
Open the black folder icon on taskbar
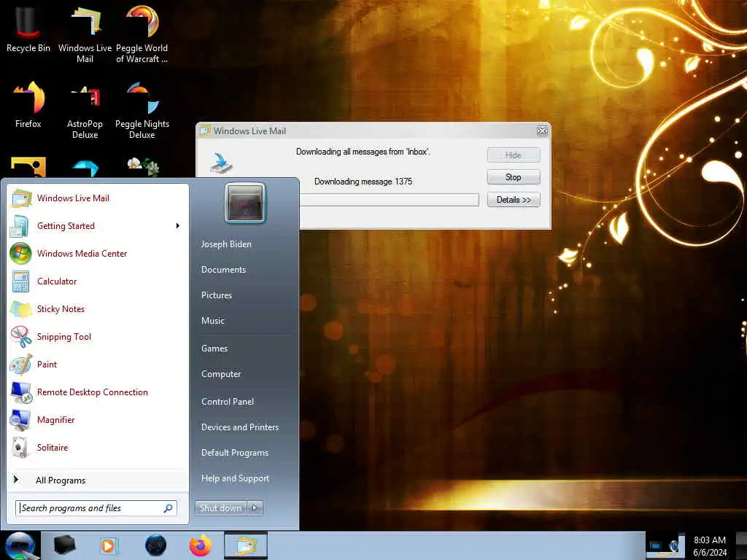64,545
